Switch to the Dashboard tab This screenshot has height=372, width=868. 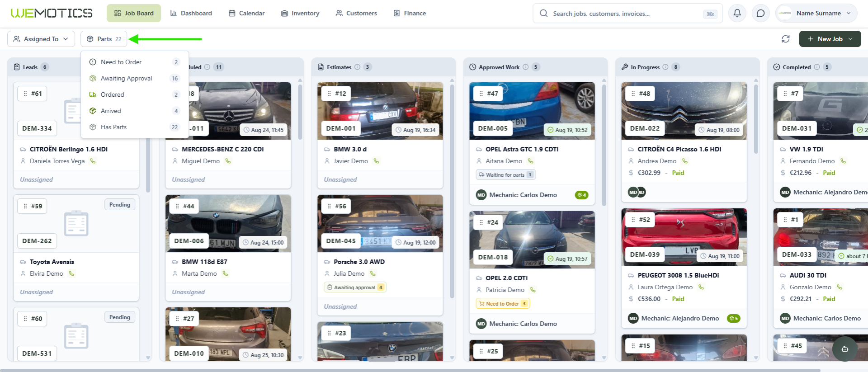pos(191,13)
